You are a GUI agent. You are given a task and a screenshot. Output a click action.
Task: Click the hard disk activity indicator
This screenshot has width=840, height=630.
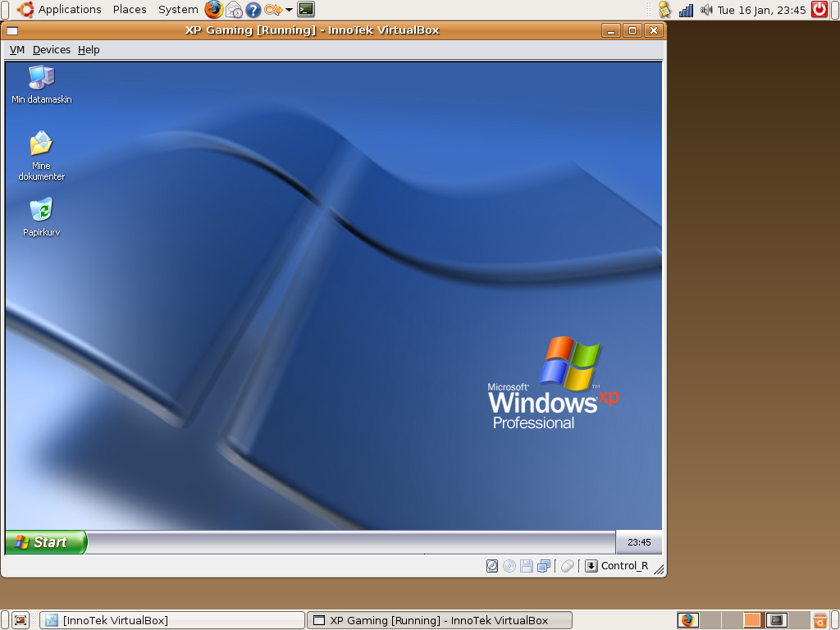coord(492,566)
